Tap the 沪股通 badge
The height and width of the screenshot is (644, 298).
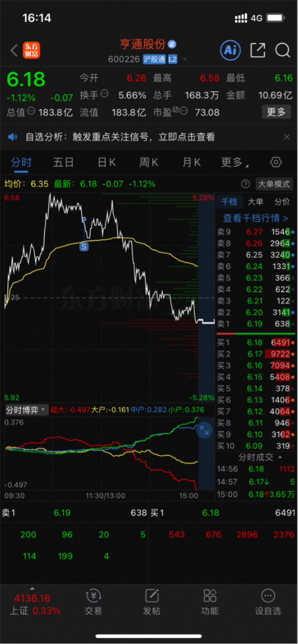pyautogui.click(x=154, y=59)
